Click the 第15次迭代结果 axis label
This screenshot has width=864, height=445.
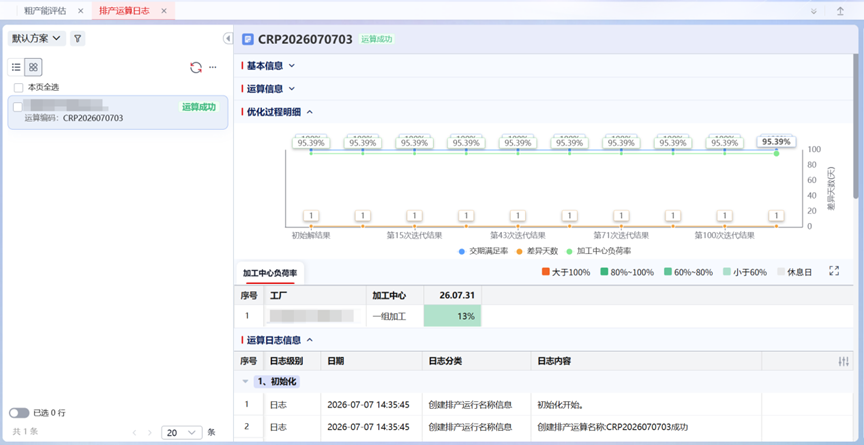(414, 235)
